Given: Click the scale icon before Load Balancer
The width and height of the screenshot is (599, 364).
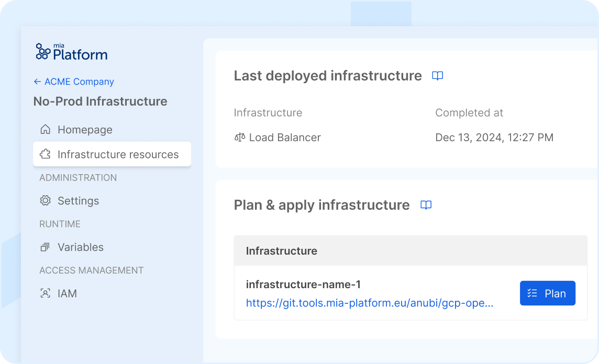Looking at the screenshot, I should pos(240,137).
